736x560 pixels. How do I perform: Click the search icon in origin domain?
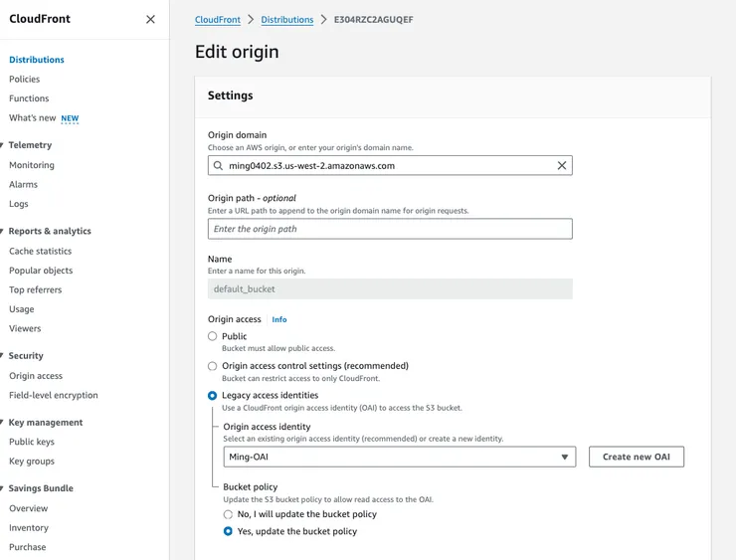[218, 166]
